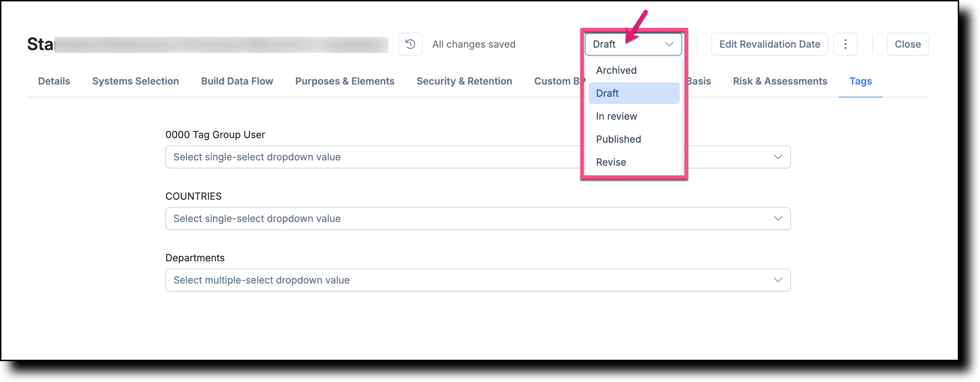This screenshot has height=382, width=980.
Task: Go to the Build Data Flow tab
Action: click(x=237, y=81)
